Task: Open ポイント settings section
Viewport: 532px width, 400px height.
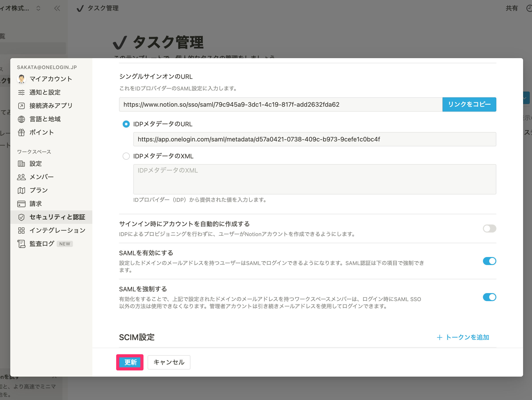Action: click(51, 132)
